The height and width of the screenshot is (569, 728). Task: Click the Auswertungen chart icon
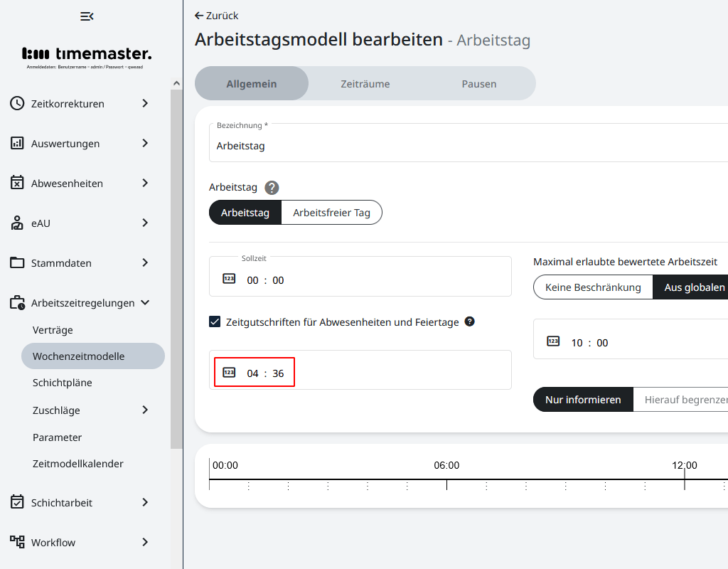[x=17, y=143]
